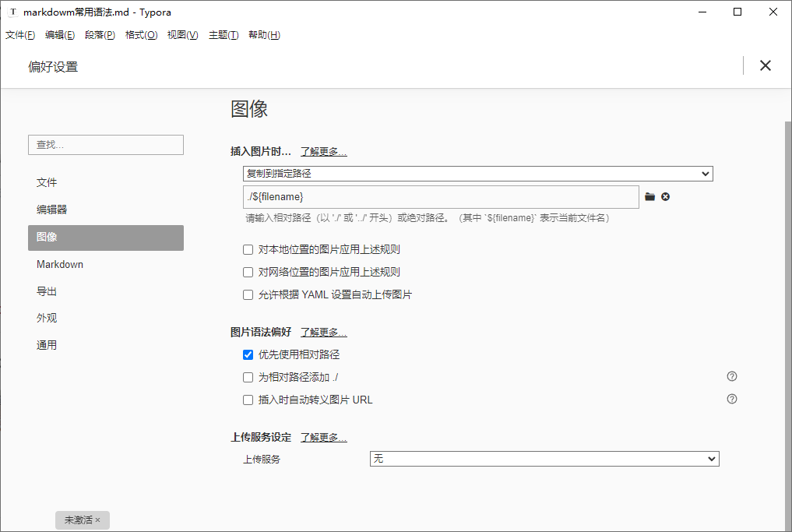Close the preferences panel with X
The width and height of the screenshot is (792, 532).
click(x=766, y=65)
